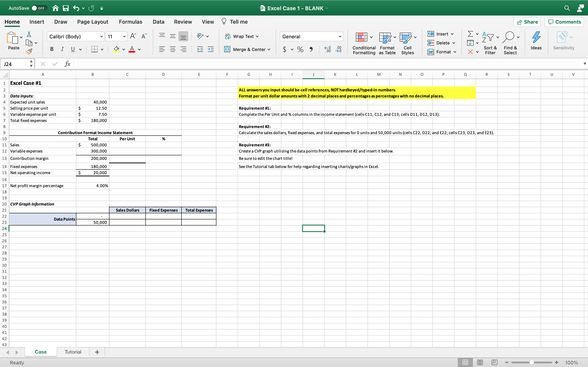Toggle bold formatting
588x367 pixels.
pos(52,49)
